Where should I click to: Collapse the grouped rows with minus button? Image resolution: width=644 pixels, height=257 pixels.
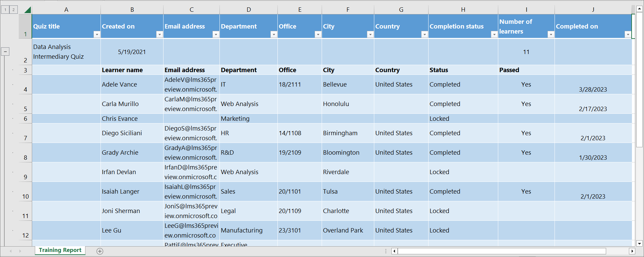[5, 52]
